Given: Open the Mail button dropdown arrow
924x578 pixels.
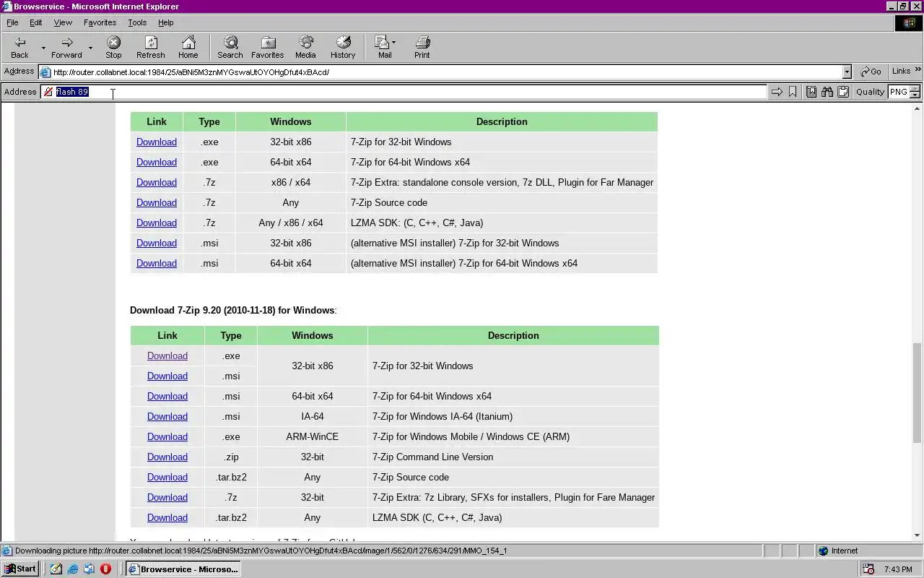Looking at the screenshot, I should pyautogui.click(x=393, y=42).
